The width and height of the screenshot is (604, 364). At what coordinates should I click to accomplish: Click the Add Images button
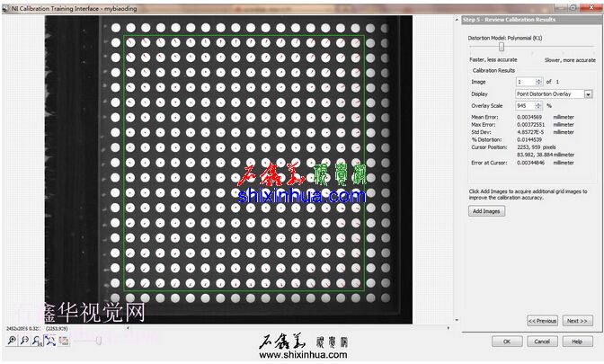487,211
